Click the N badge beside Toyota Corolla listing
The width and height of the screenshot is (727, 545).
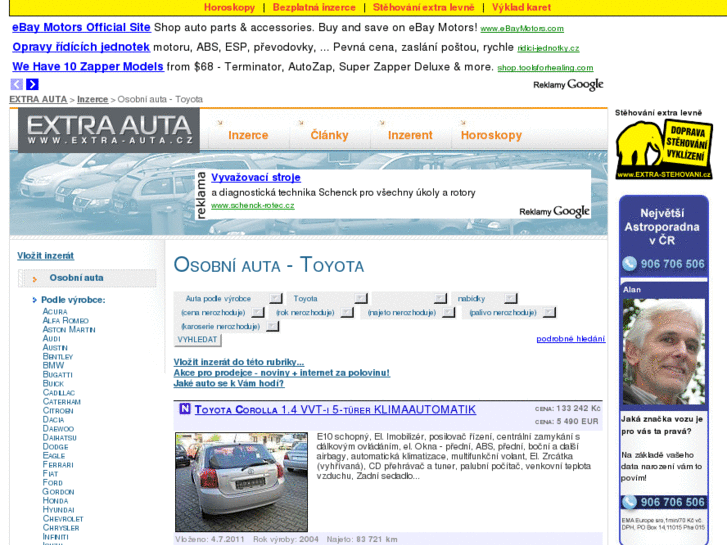click(x=185, y=409)
